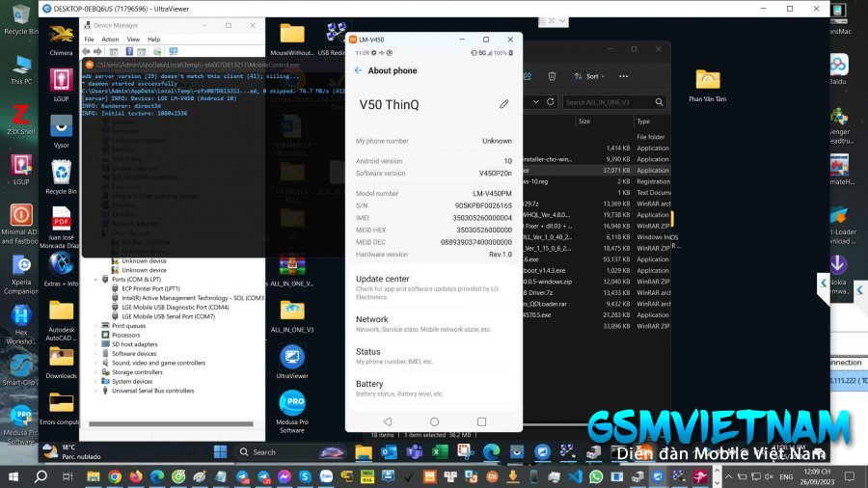Open Status entry in About phone

tap(433, 356)
